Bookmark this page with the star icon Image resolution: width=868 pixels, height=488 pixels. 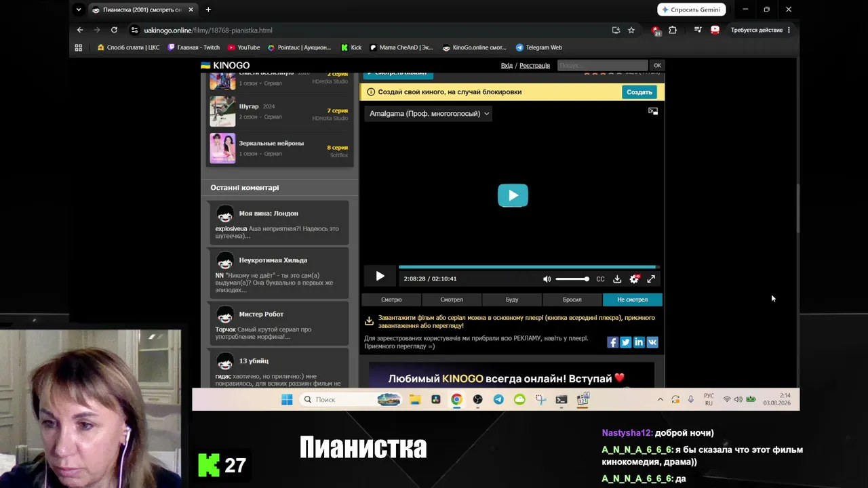pyautogui.click(x=631, y=30)
